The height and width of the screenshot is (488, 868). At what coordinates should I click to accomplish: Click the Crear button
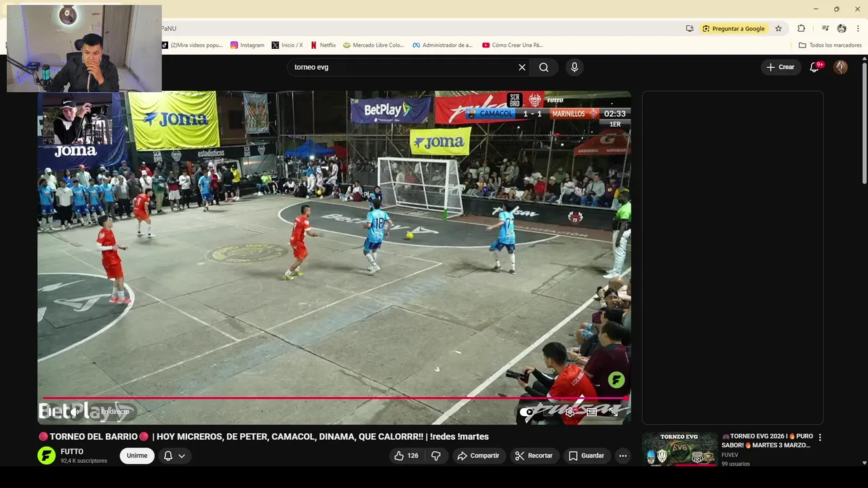point(780,67)
